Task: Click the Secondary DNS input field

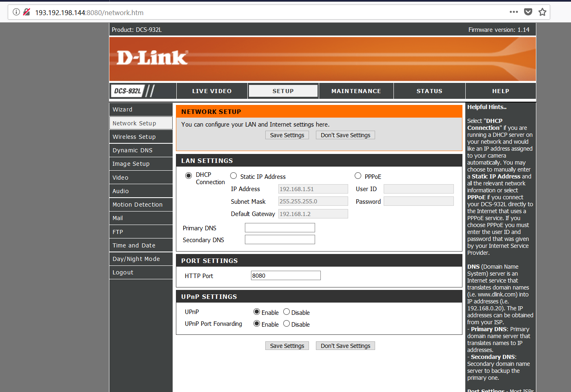Action: pos(280,240)
